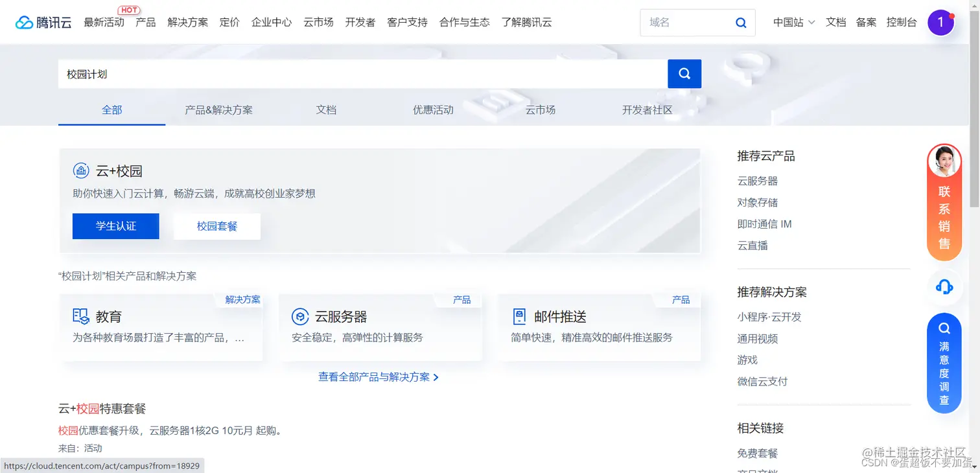Click the 校园套餐 button
Viewport: 980px width, 473px height.
217,226
